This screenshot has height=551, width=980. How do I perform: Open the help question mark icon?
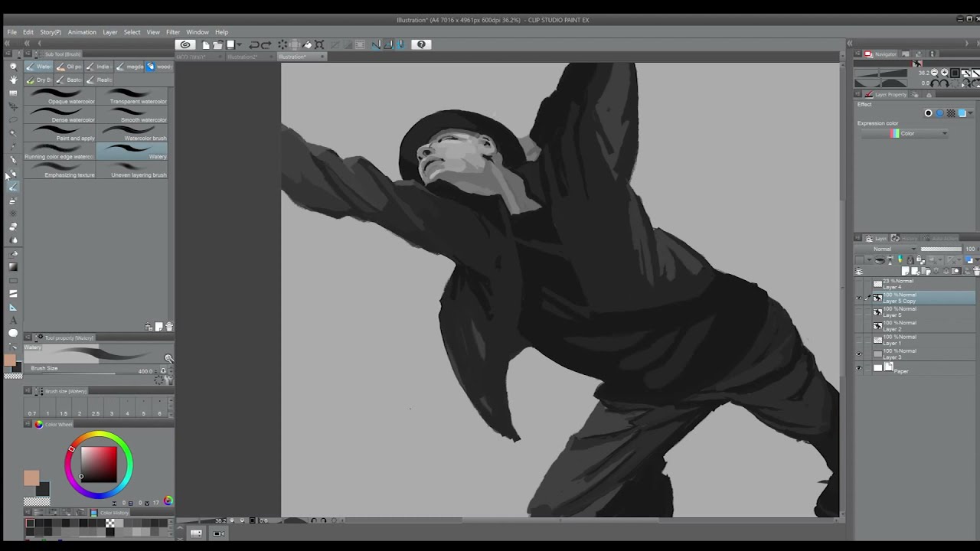click(x=421, y=44)
